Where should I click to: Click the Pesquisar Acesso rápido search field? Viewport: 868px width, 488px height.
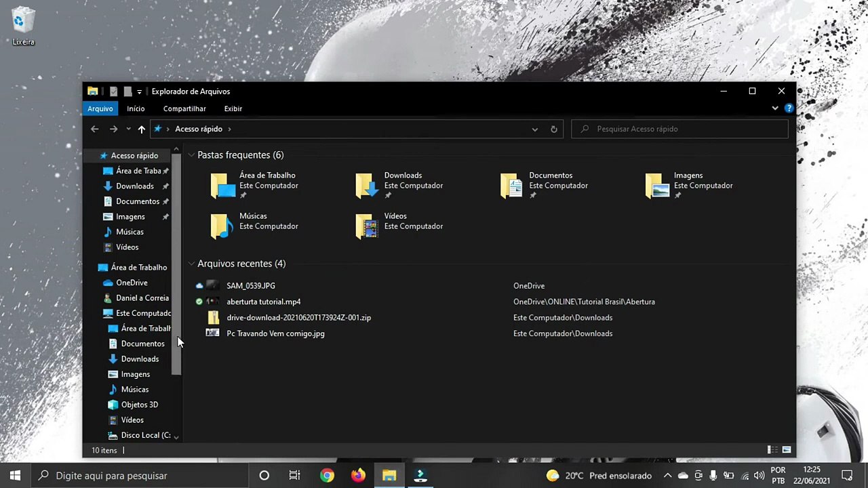(x=680, y=129)
